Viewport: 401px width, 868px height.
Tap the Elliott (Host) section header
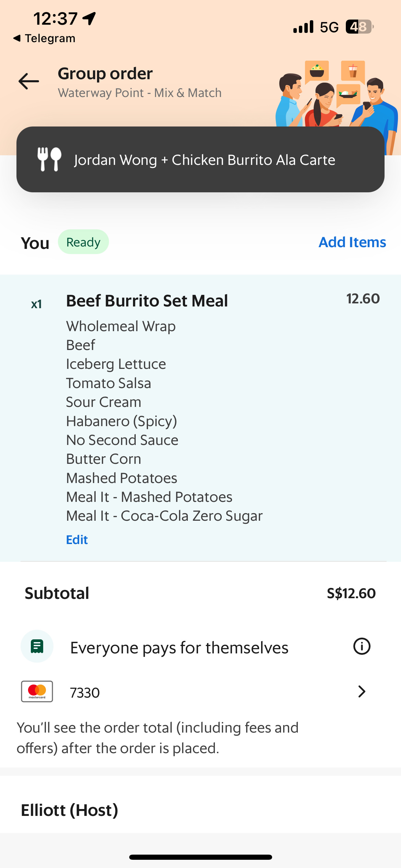click(x=69, y=810)
